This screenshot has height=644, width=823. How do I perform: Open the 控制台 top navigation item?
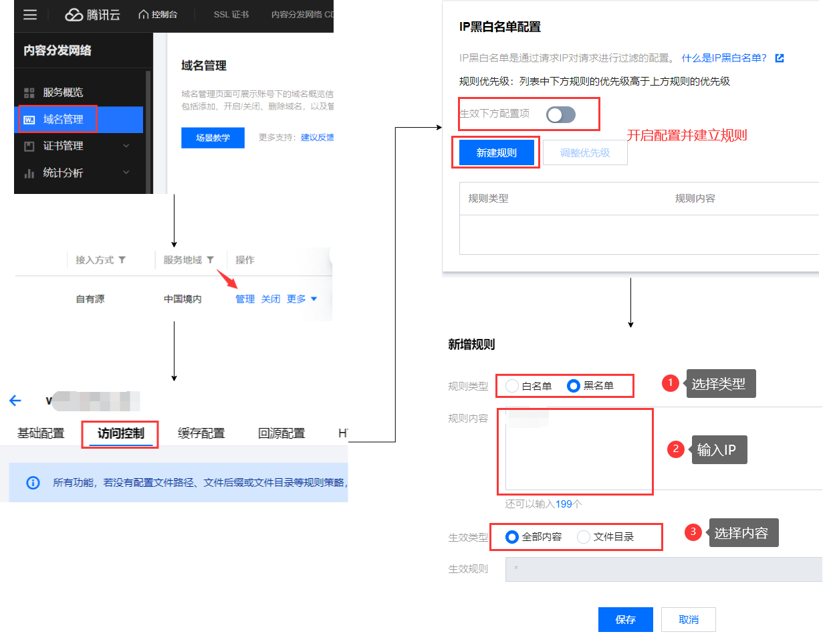pos(158,15)
